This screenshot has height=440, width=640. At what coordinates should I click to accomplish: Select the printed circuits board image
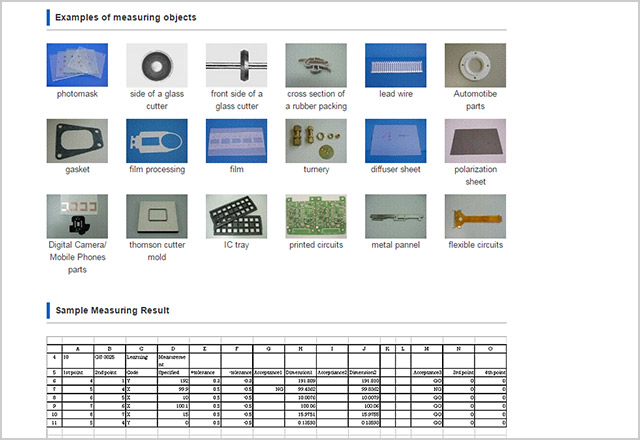tap(316, 215)
